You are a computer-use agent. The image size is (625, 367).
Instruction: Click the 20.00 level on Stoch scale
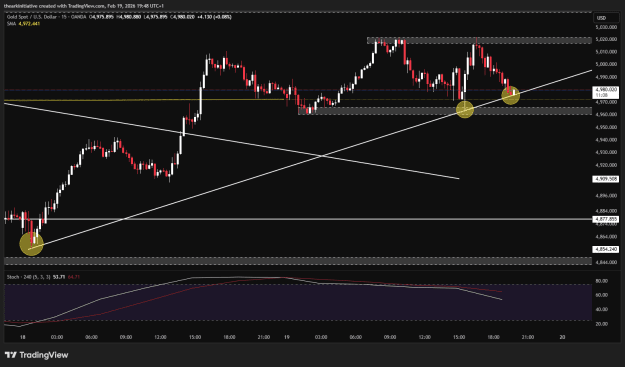point(602,324)
